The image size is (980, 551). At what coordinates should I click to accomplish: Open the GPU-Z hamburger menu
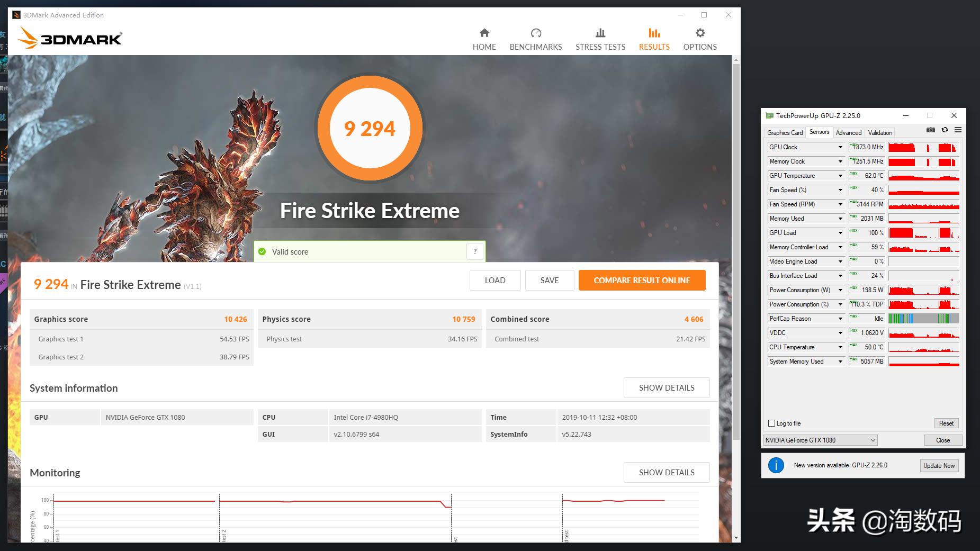[958, 130]
